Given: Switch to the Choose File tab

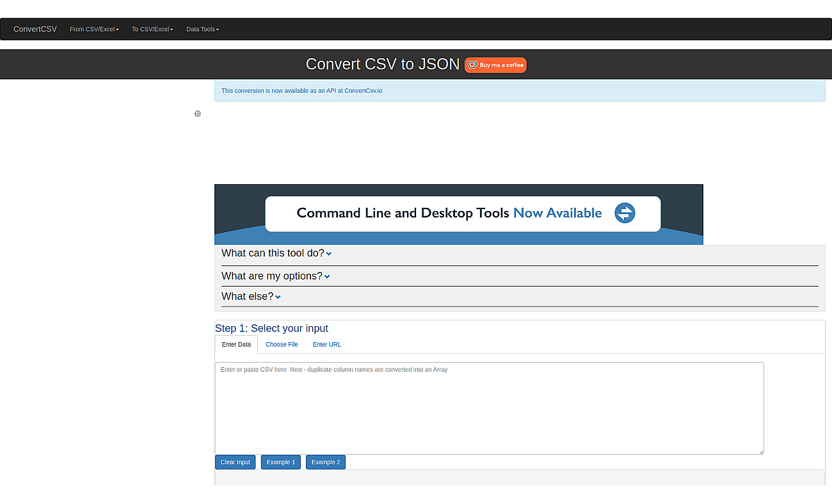Looking at the screenshot, I should click(282, 345).
